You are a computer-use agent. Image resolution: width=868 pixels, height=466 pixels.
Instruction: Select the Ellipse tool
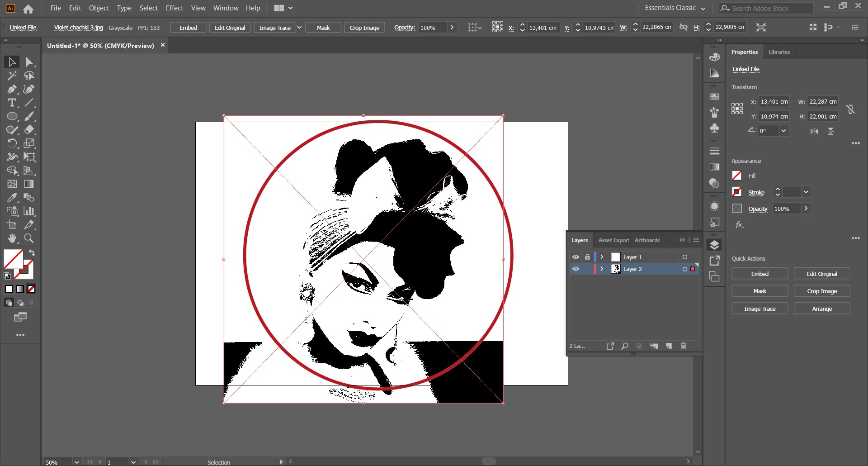point(12,116)
